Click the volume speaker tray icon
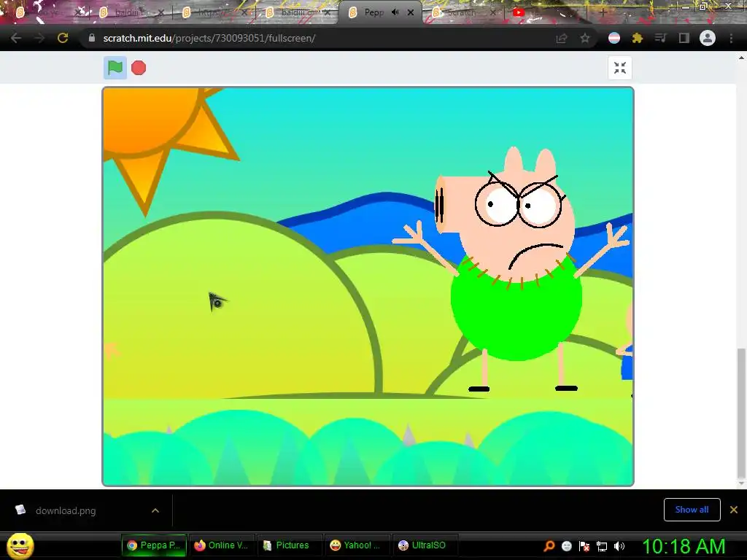 coord(619,546)
